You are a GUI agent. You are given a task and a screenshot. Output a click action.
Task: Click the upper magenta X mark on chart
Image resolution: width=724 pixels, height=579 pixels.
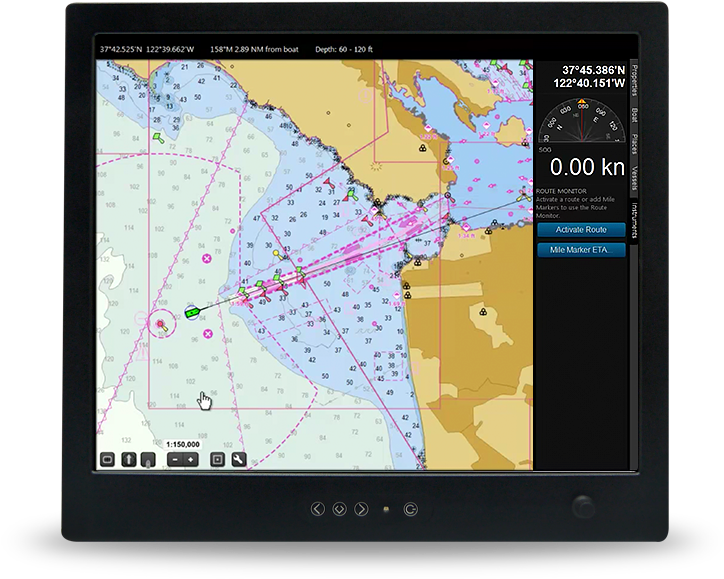206,258
